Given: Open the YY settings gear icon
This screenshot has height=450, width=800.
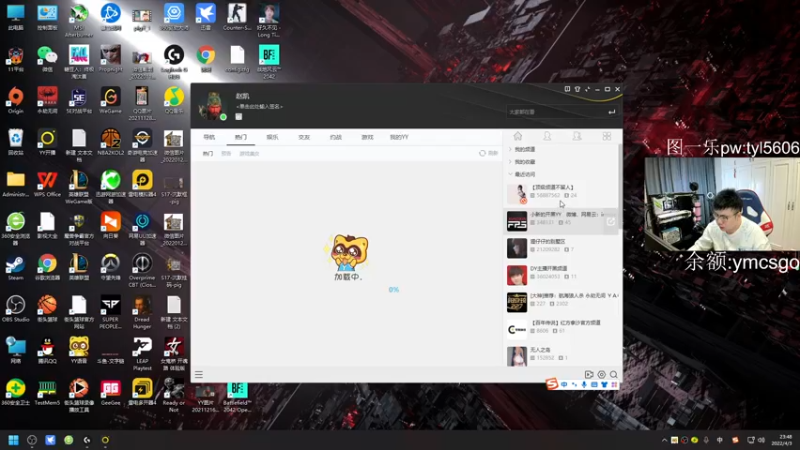Looking at the screenshot, I should pos(602,374).
